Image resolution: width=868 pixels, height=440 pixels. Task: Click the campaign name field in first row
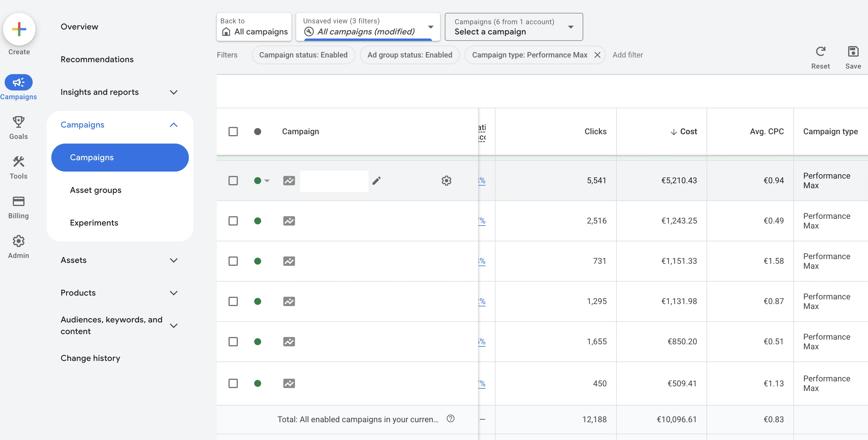(x=334, y=181)
